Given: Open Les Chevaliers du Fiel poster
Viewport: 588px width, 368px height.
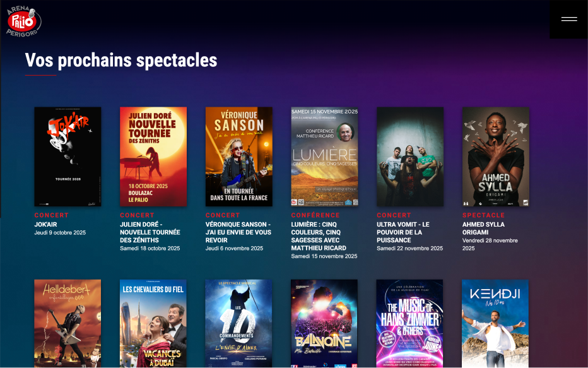Looking at the screenshot, I should [153, 323].
